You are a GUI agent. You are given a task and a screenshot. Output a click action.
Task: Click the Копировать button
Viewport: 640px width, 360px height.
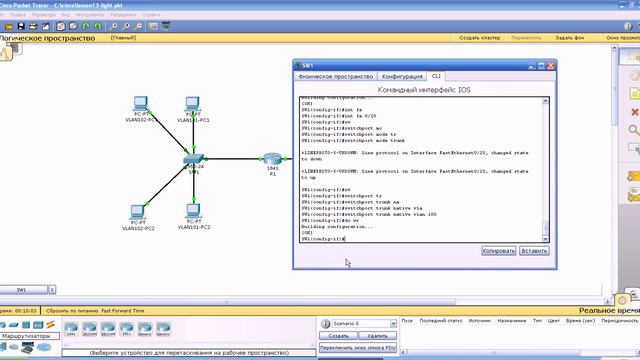click(498, 251)
